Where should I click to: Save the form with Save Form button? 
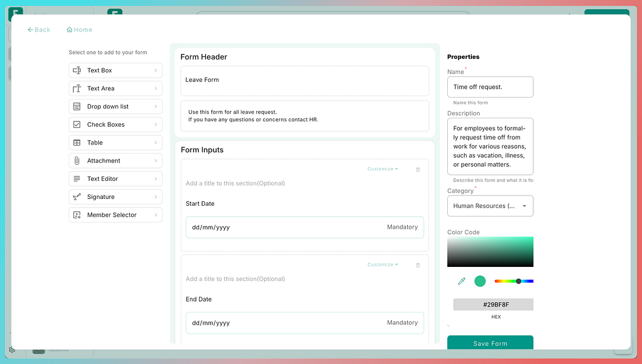tap(490, 343)
